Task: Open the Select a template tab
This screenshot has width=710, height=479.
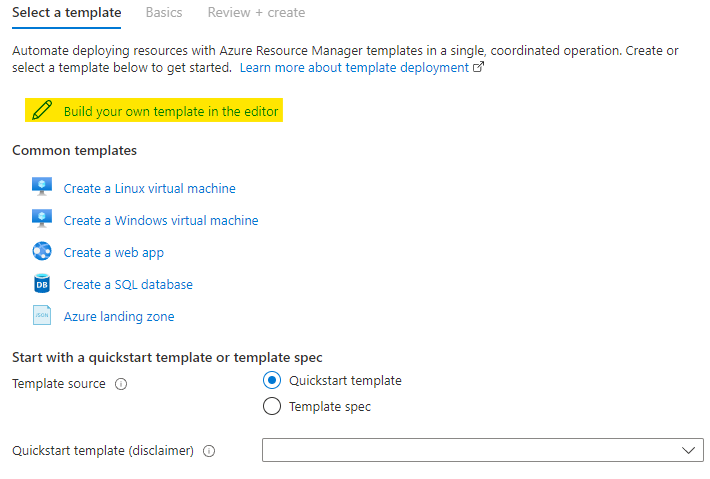Action: click(66, 13)
